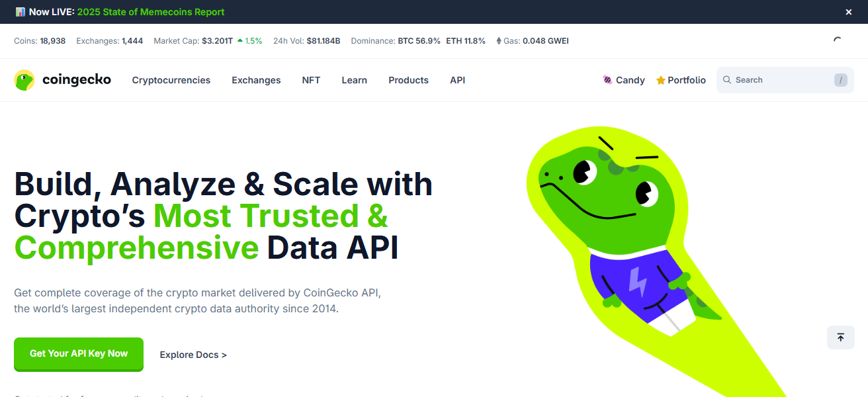
Task: Open the Explore Docs link
Action: 193,355
